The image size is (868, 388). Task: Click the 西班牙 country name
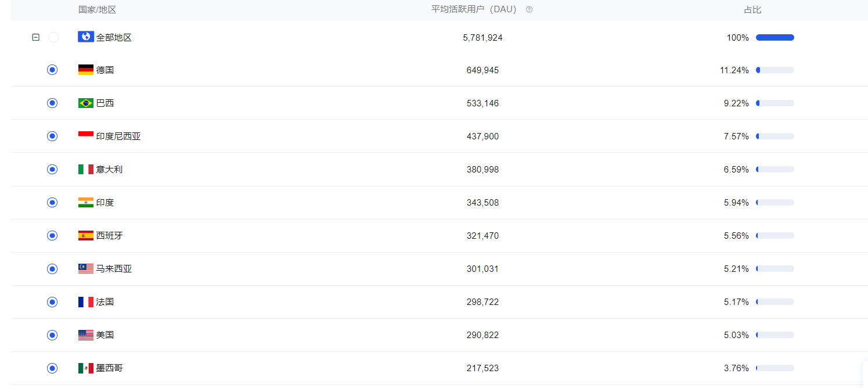tap(110, 236)
